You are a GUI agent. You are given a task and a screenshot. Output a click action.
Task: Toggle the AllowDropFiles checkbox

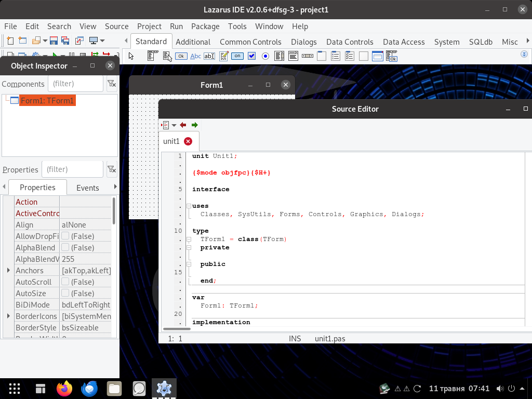pyautogui.click(x=65, y=236)
